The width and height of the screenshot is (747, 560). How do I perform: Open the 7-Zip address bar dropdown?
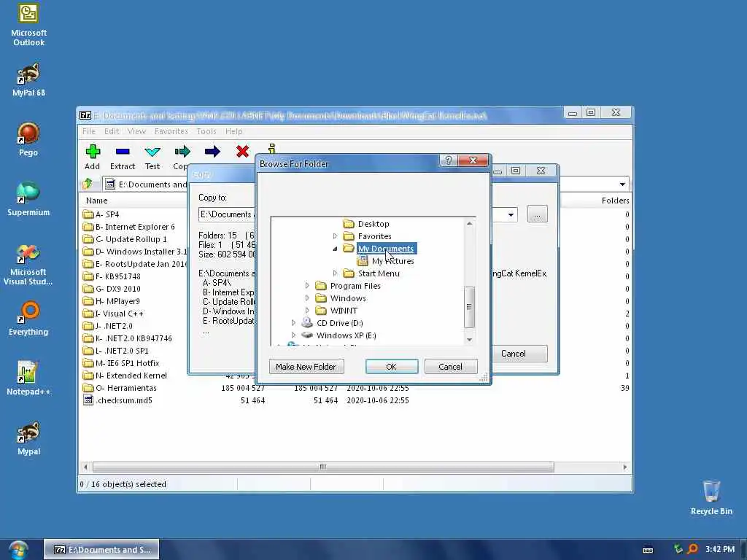[x=622, y=184]
